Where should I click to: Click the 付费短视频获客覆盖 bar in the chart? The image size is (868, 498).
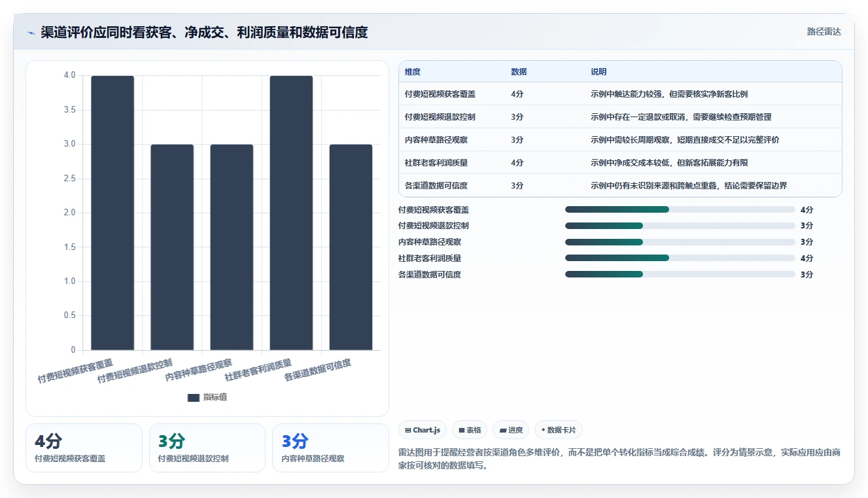point(113,213)
